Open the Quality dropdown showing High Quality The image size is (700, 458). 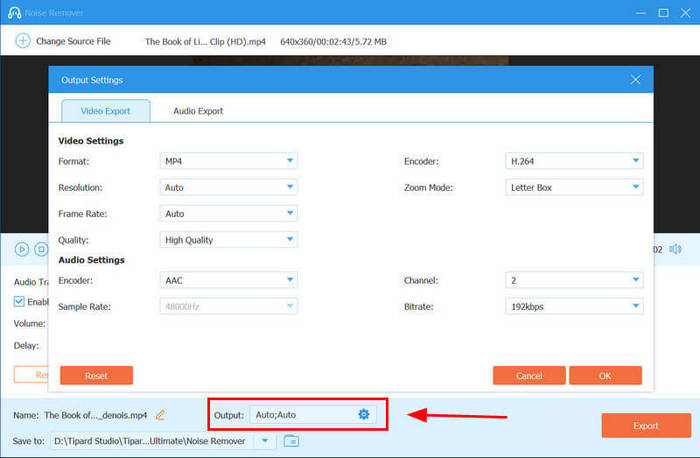(229, 240)
